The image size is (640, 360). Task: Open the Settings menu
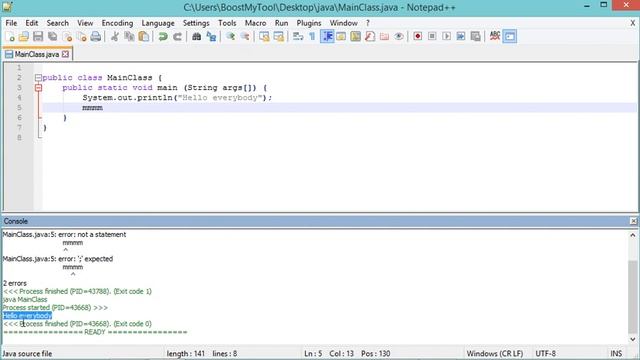(196, 23)
